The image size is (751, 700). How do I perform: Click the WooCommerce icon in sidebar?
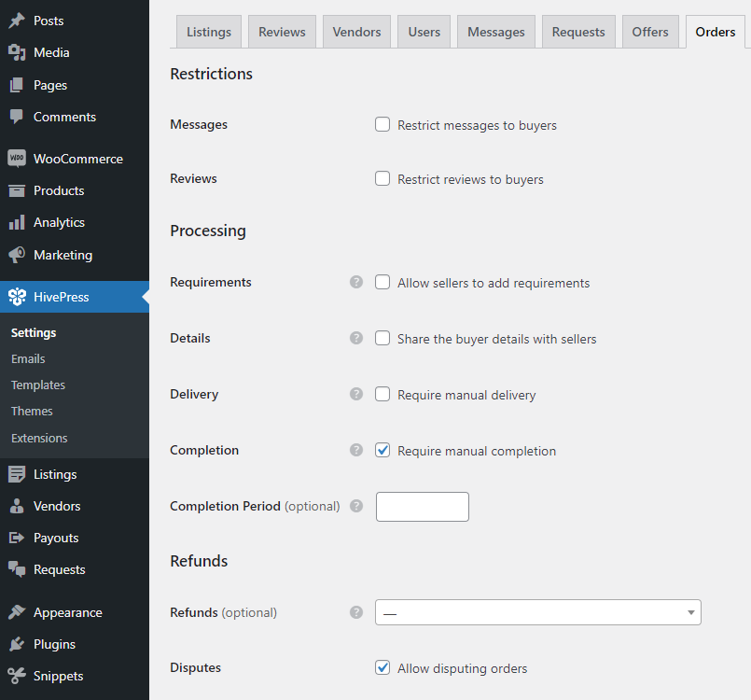[x=17, y=159]
